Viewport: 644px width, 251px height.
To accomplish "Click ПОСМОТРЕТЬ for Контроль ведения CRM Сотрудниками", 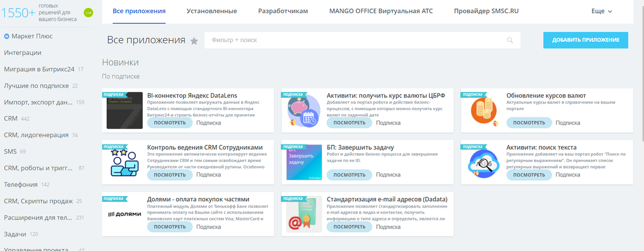I will click(170, 175).
